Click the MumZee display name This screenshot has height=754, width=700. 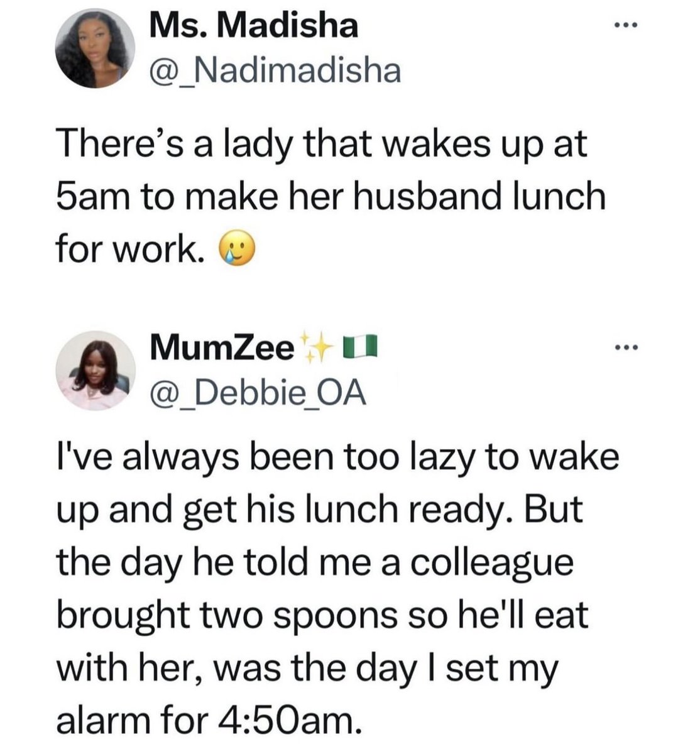click(222, 347)
